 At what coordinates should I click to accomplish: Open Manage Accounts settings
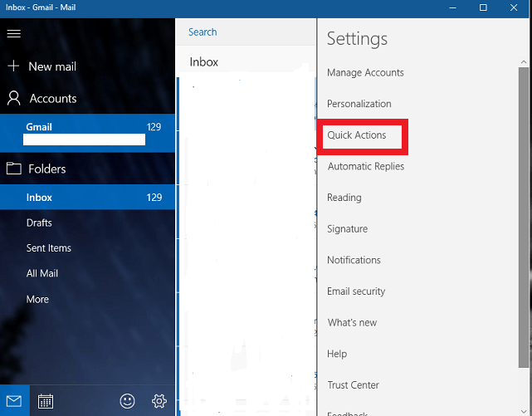pos(365,72)
